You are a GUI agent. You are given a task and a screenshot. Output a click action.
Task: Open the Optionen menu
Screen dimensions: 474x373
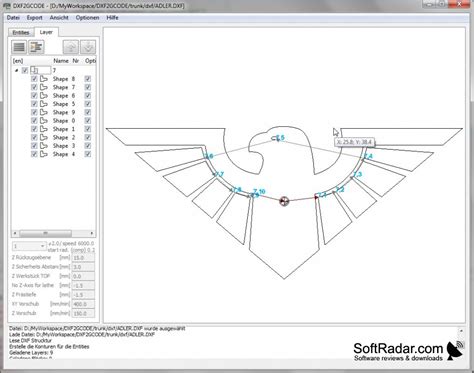[87, 18]
